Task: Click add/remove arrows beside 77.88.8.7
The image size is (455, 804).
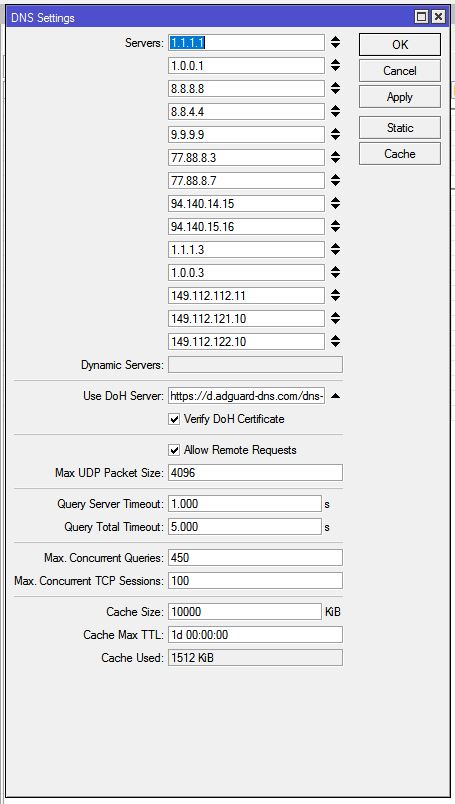Action: [335, 180]
